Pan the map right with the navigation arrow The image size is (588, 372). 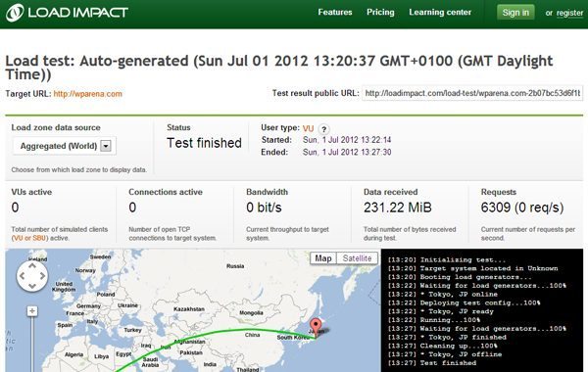[43, 276]
